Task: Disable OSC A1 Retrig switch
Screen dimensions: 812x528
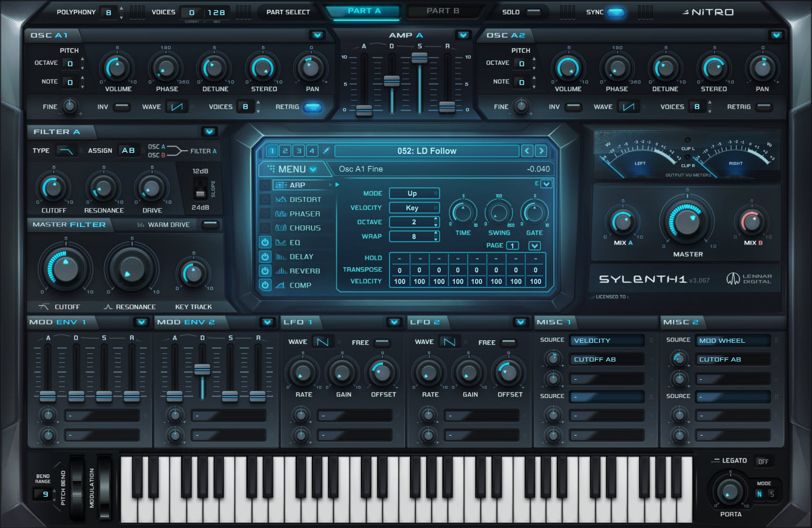Action: 312,107
